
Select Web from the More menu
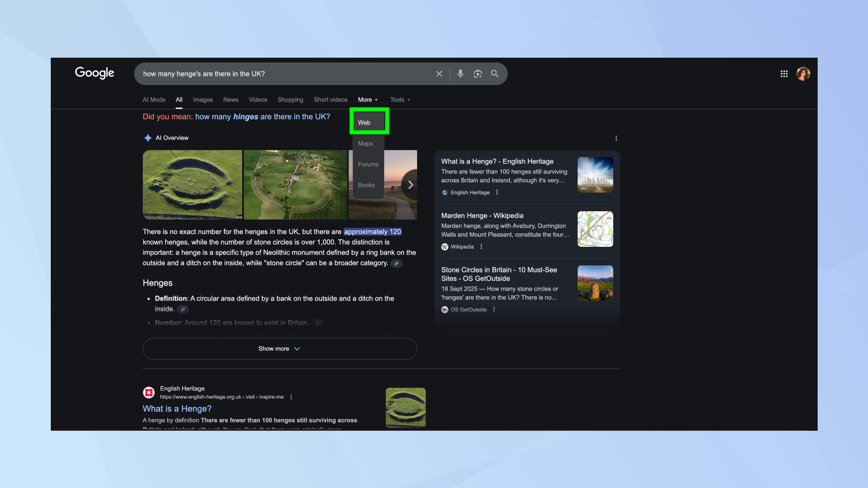click(364, 123)
